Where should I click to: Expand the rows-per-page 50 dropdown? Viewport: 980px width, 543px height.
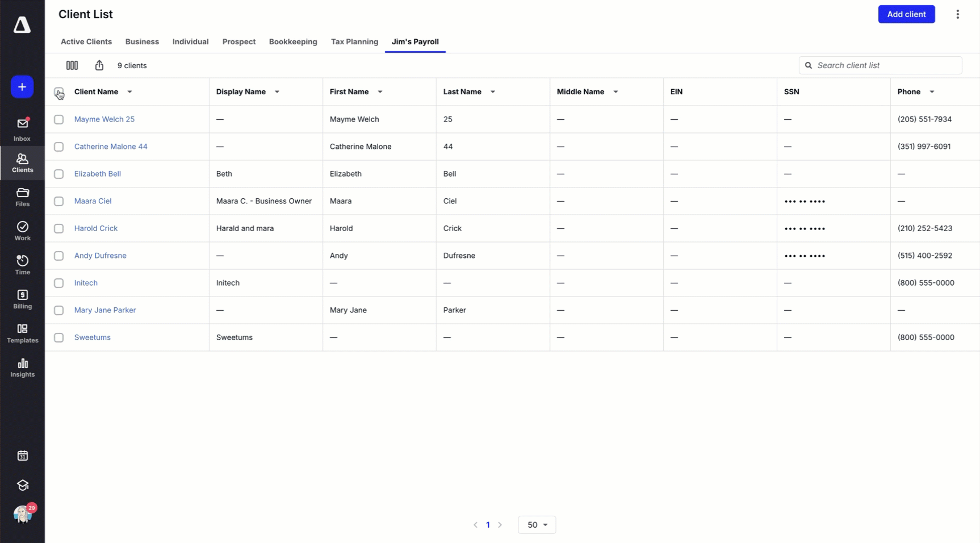pyautogui.click(x=537, y=525)
